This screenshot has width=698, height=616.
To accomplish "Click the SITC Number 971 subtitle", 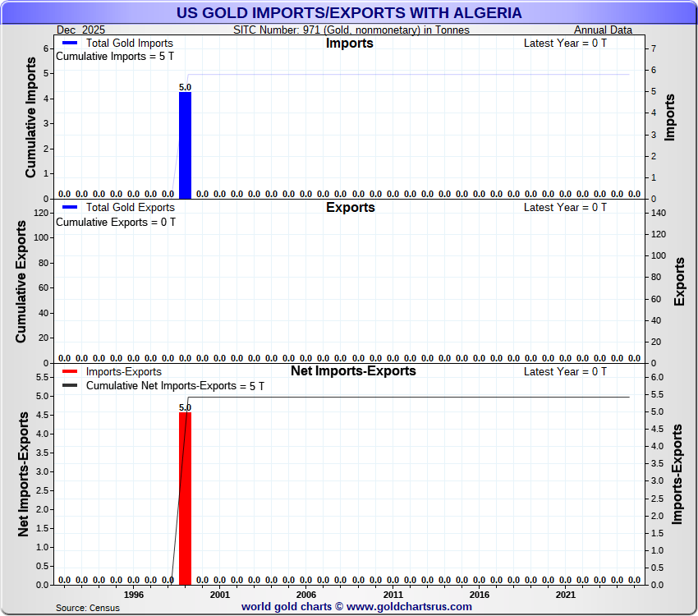I will 351,30.
